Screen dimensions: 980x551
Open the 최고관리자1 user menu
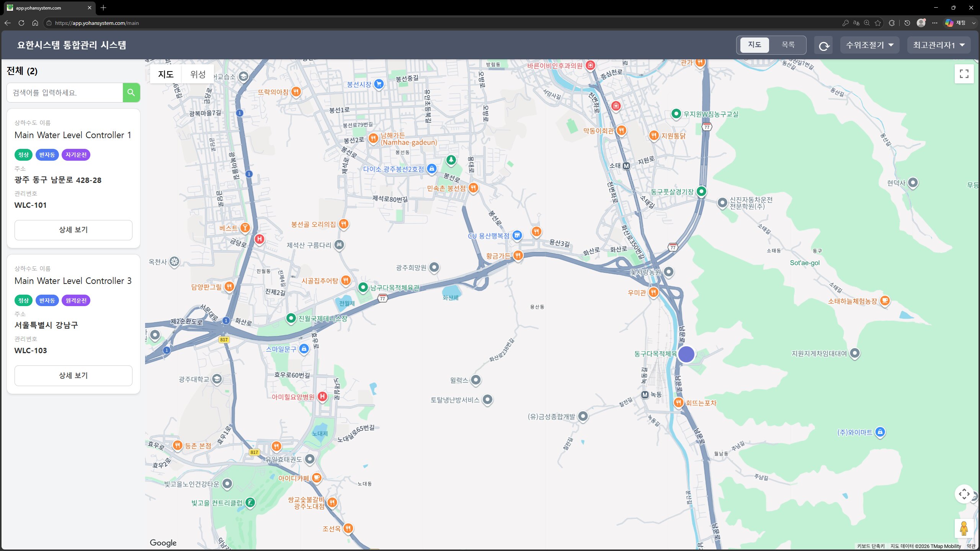[x=939, y=46]
